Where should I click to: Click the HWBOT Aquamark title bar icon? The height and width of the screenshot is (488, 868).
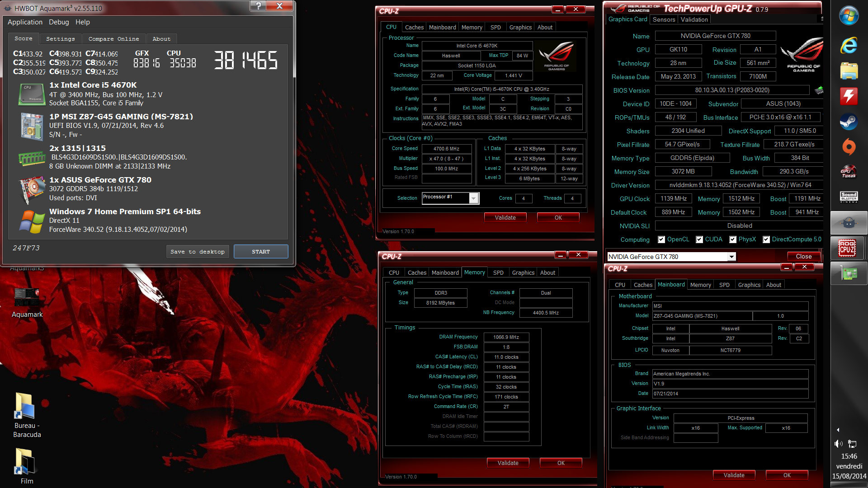(8, 8)
